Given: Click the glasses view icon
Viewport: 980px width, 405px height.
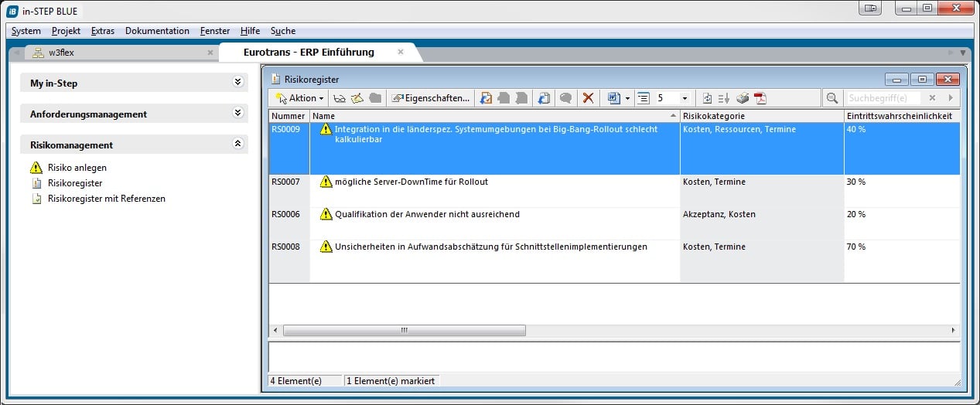Looking at the screenshot, I should click(x=339, y=98).
